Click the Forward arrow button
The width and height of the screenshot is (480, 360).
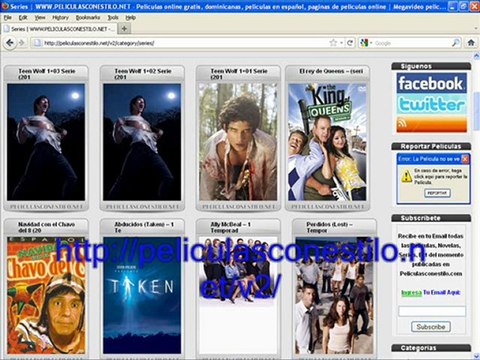point(22,43)
